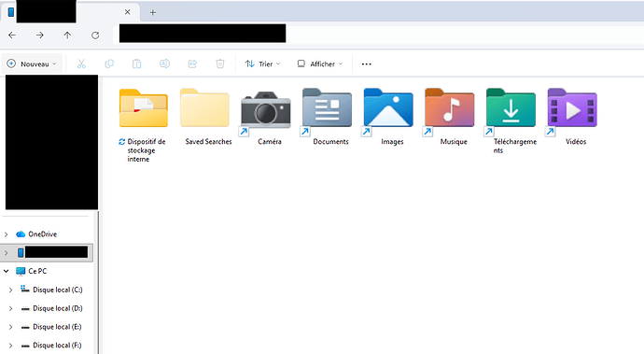The width and height of the screenshot is (644, 354).
Task: Click the Caméra label text
Action: tap(270, 141)
